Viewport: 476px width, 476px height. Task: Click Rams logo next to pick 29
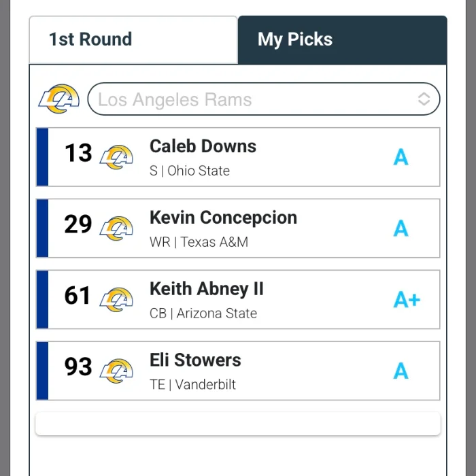point(116,228)
